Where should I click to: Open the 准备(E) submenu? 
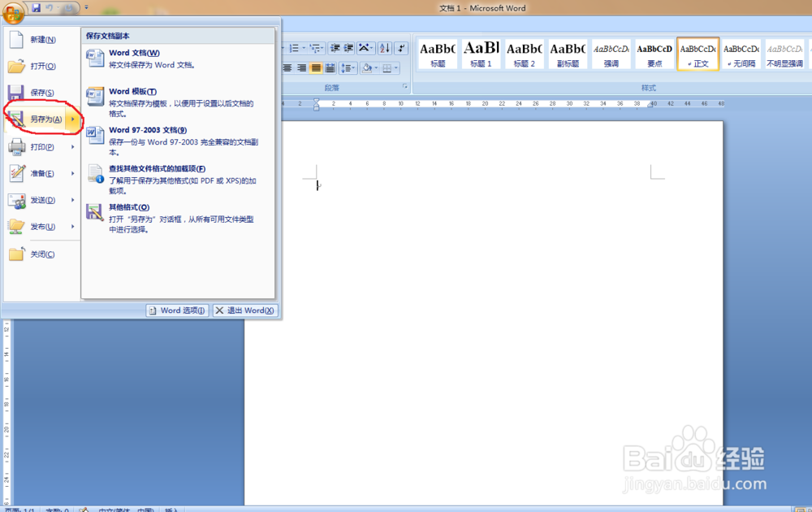tap(42, 173)
